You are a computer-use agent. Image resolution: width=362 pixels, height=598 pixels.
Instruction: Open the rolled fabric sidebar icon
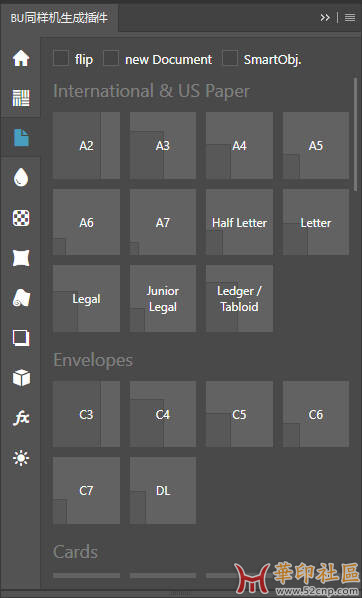point(21,298)
